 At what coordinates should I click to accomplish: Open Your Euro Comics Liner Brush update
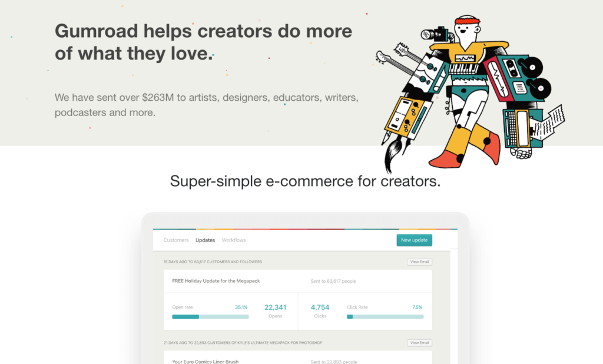click(206, 361)
